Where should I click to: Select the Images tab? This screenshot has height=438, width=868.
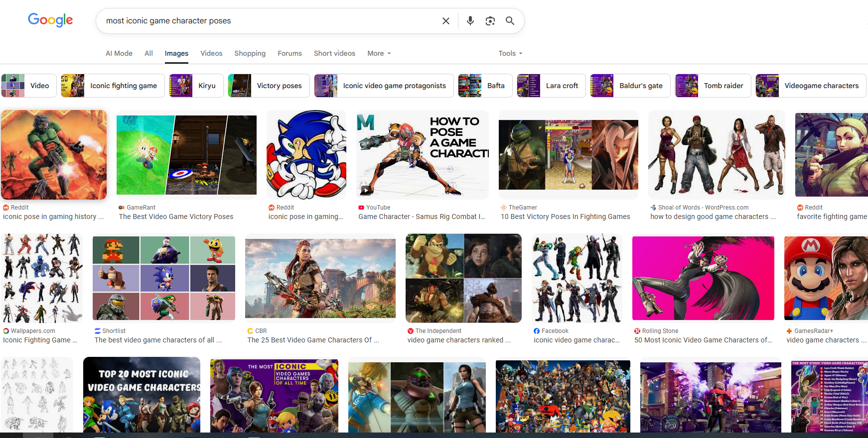pos(176,53)
